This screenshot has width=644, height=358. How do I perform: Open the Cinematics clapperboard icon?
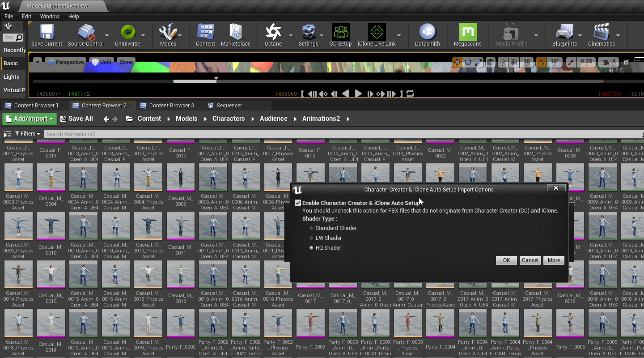(601, 35)
